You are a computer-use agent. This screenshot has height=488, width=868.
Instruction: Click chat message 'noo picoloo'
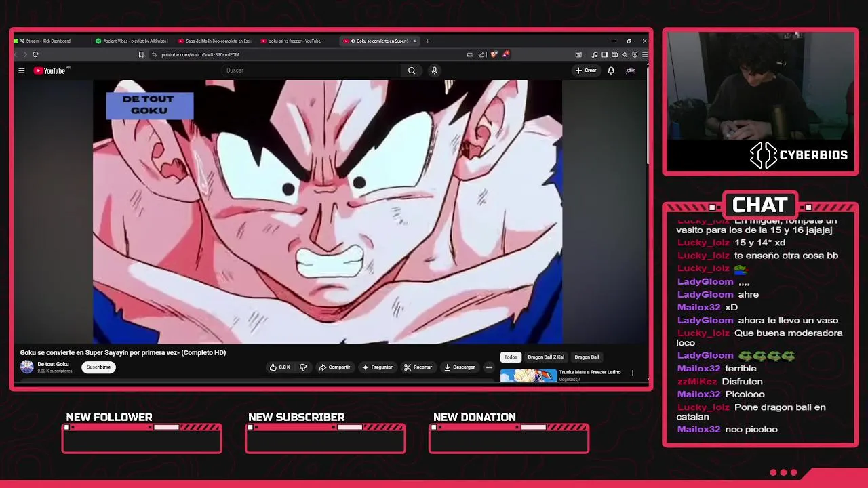pyautogui.click(x=751, y=429)
